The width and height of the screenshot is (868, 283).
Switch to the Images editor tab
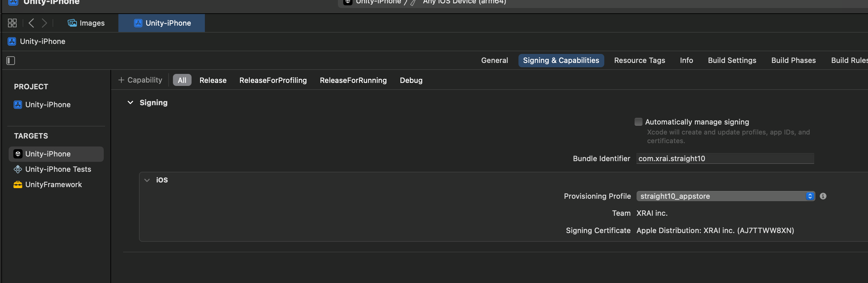86,23
